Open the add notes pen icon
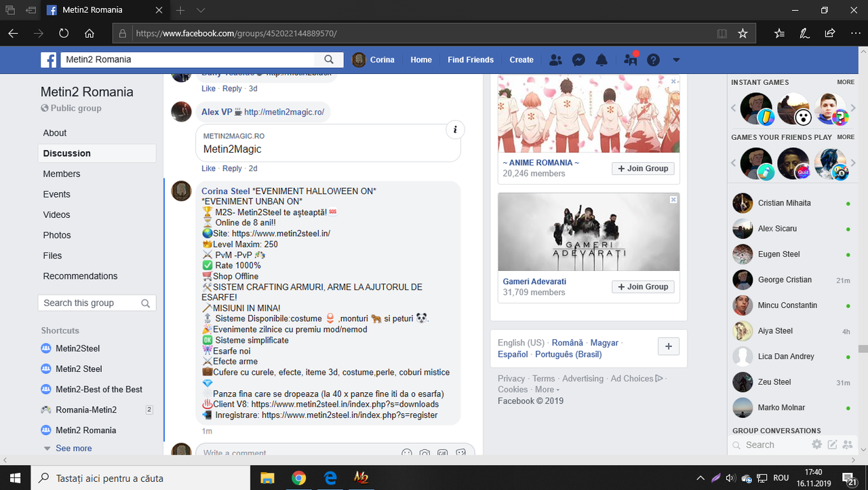868x490 pixels. (x=804, y=33)
